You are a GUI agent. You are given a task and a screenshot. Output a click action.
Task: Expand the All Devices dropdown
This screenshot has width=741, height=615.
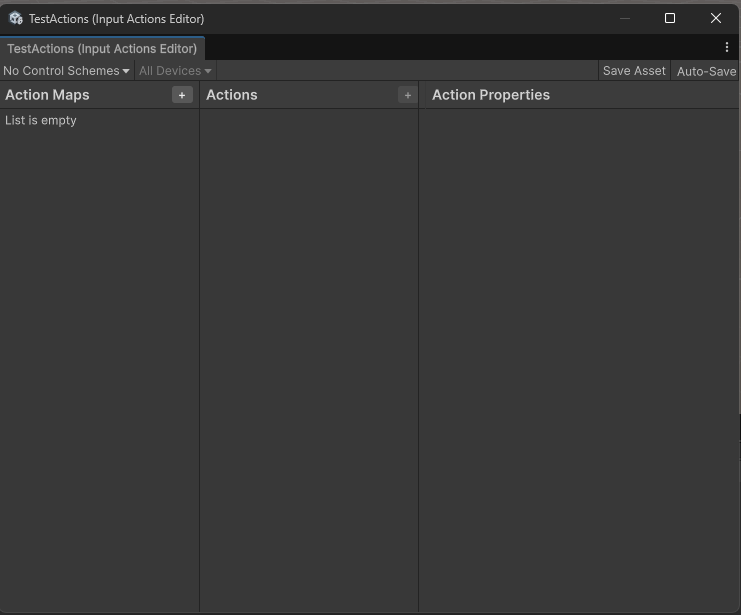pyautogui.click(x=175, y=71)
